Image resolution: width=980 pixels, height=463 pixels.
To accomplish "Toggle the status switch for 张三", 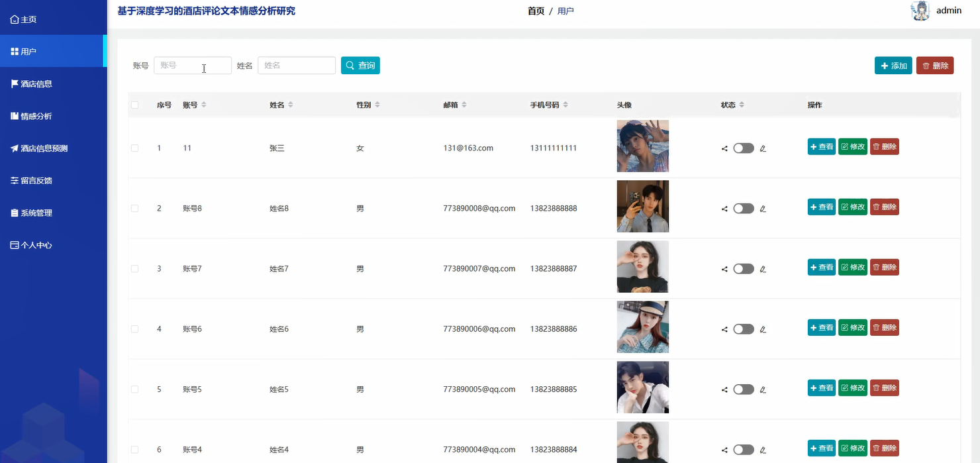I will point(744,148).
